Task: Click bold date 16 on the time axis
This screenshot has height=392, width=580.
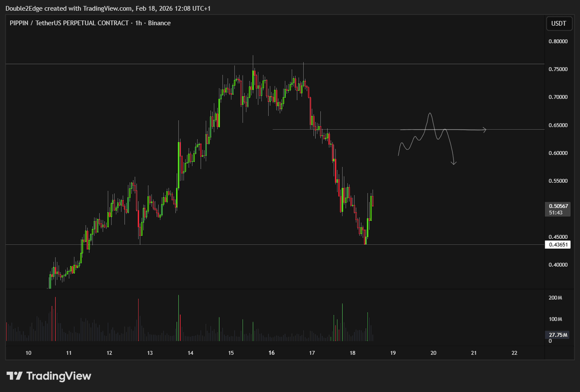Action: tap(271, 353)
